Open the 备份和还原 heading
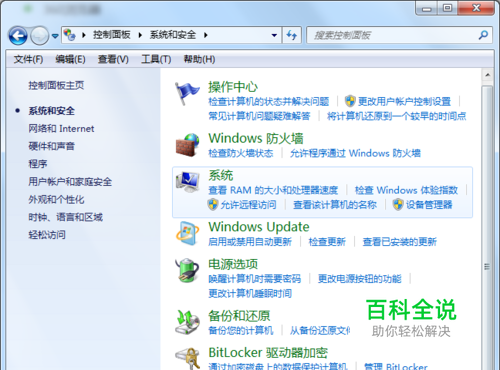 (x=239, y=316)
